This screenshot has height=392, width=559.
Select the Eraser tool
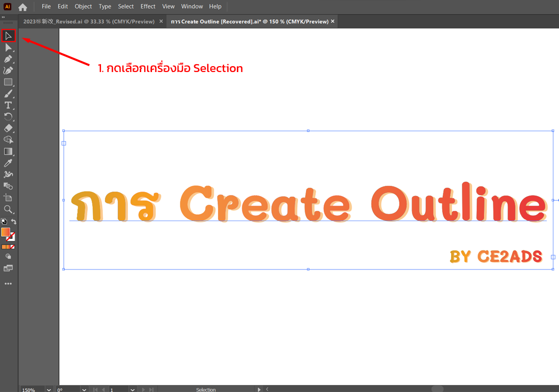coord(8,128)
